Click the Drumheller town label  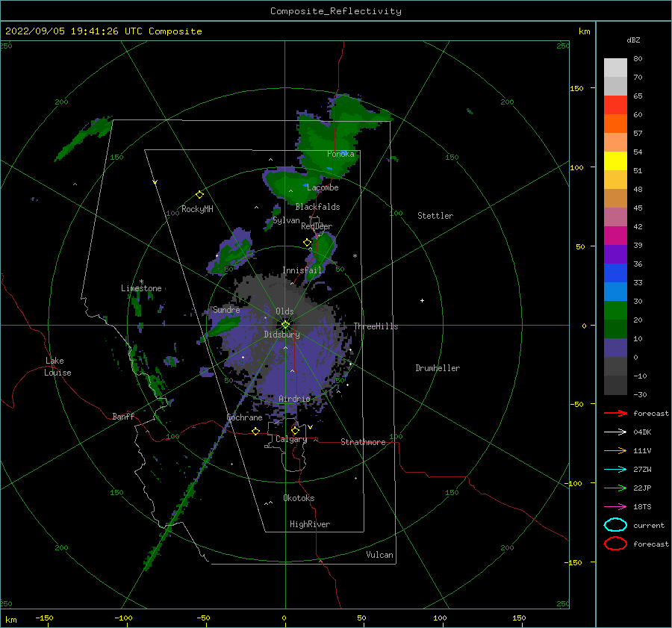click(x=438, y=368)
